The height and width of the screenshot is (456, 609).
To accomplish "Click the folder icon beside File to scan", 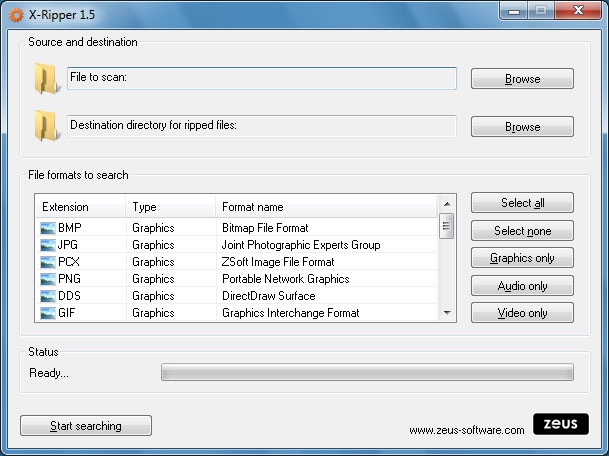I will tap(47, 79).
